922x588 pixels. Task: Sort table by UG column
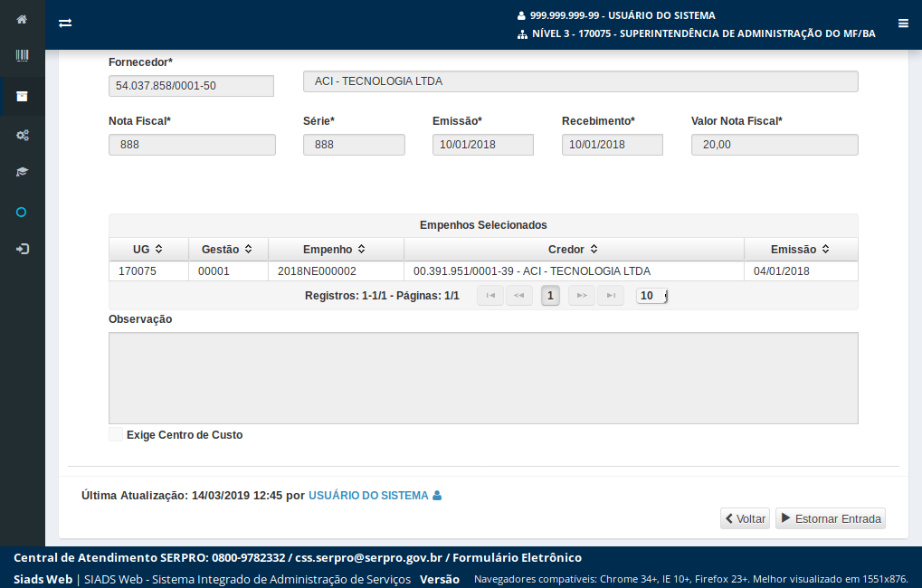pos(148,250)
